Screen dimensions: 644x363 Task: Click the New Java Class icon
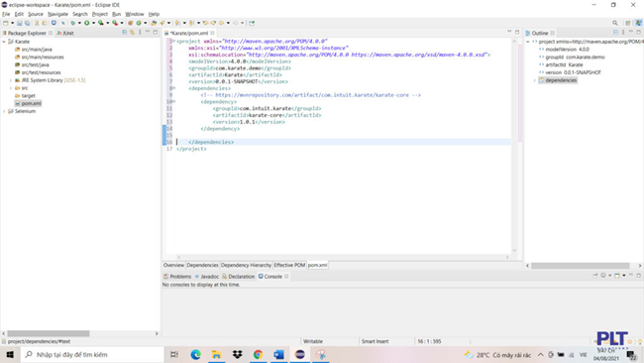click(139, 23)
